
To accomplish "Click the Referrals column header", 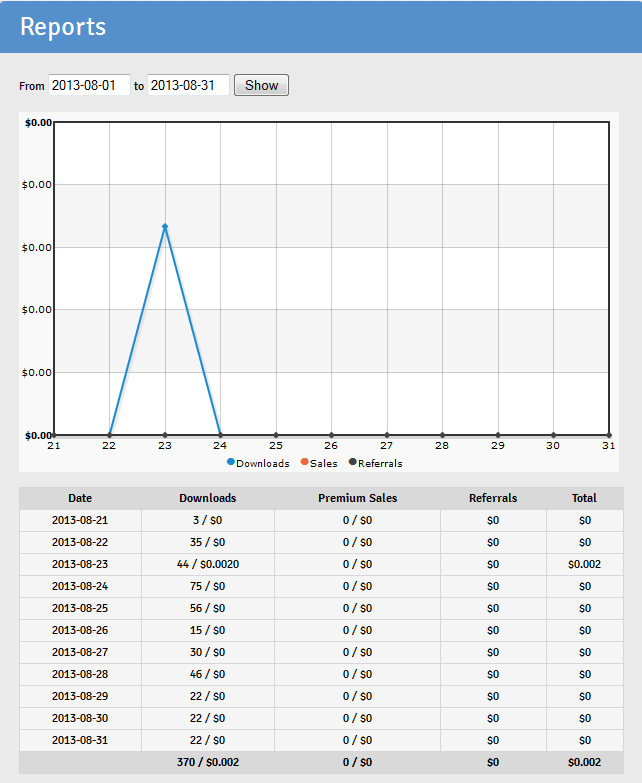I will (x=493, y=498).
